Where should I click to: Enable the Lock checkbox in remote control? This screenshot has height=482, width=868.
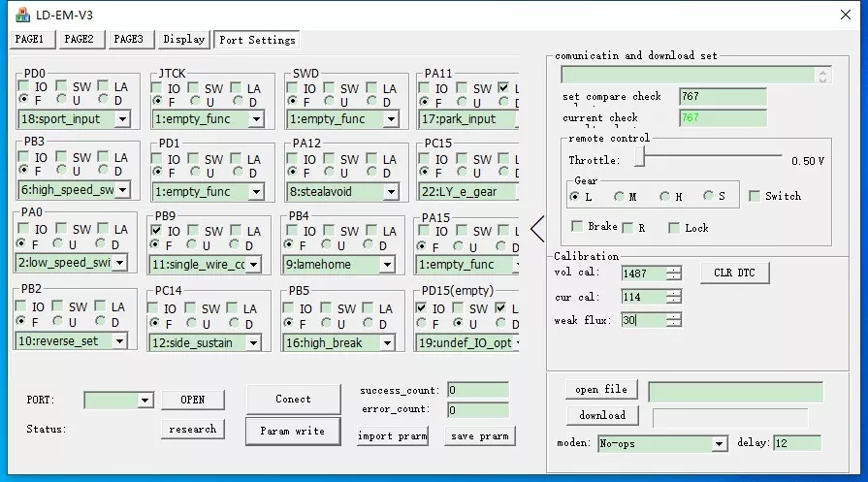click(674, 227)
